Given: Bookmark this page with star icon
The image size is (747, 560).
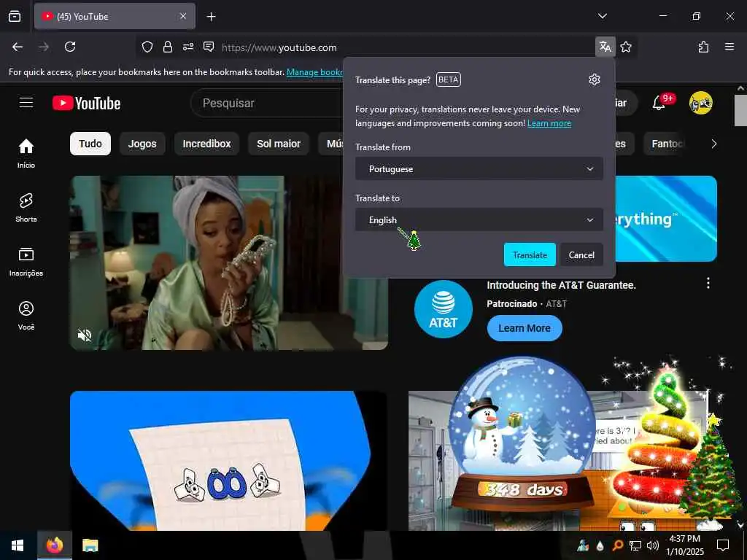Looking at the screenshot, I should tap(626, 47).
